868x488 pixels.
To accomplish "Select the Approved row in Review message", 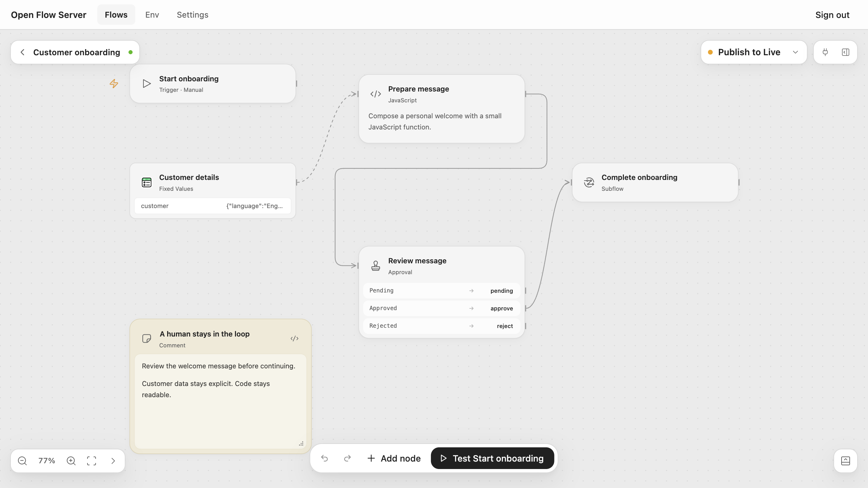I will point(441,308).
